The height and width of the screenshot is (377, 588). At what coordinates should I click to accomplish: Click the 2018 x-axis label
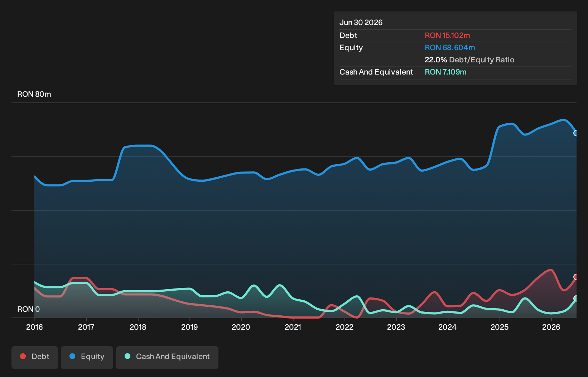tap(138, 327)
